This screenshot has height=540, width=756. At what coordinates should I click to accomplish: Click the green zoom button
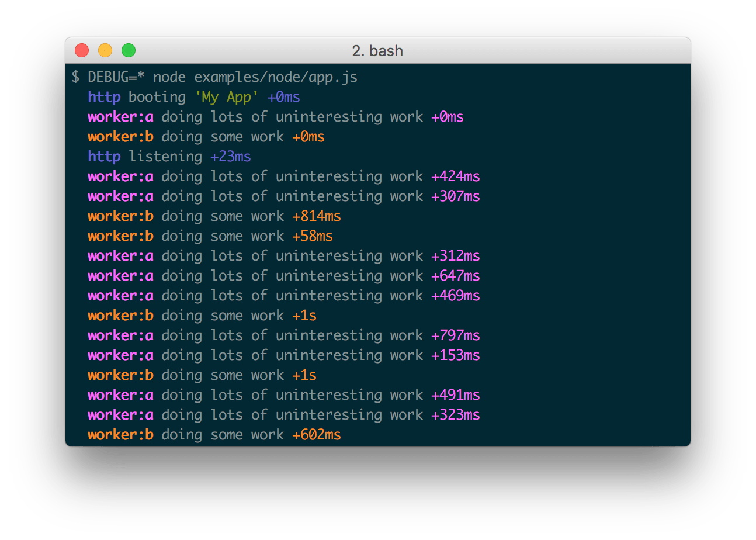coord(128,50)
